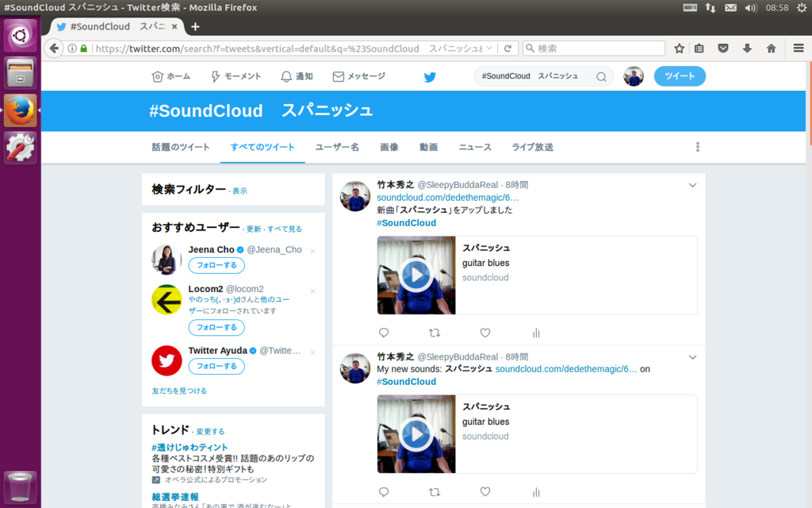Open 通知 notifications
The image size is (812, 508).
coord(297,76)
